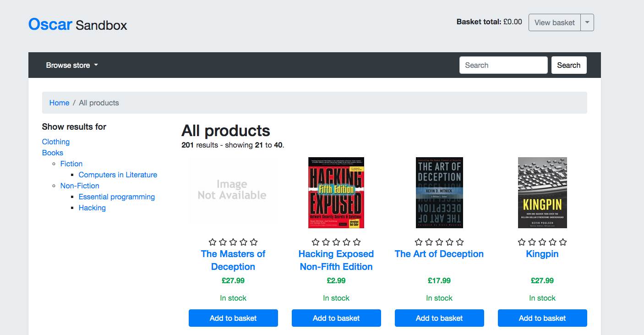Open the Essential programming category
644x335 pixels.
tap(117, 197)
